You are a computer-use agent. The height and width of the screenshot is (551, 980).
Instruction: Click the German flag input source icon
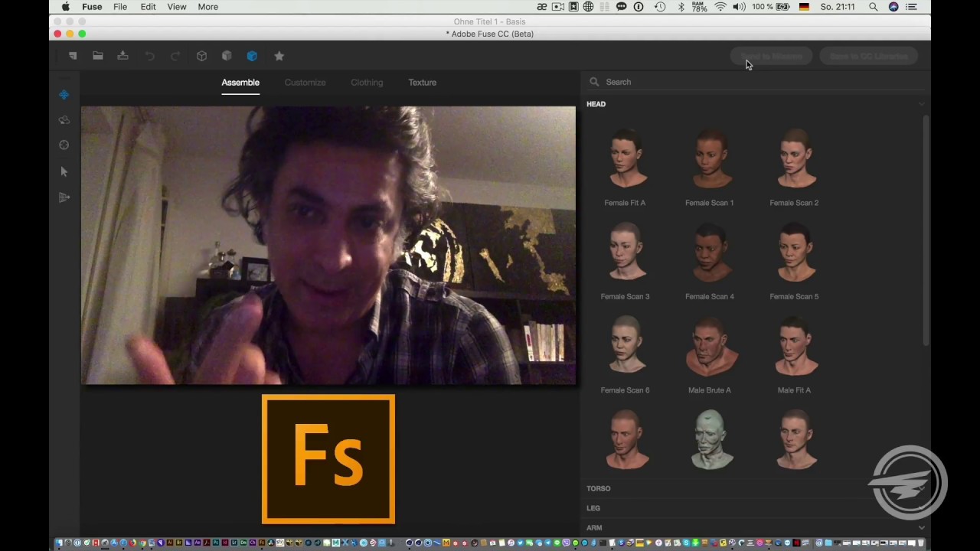tap(804, 7)
